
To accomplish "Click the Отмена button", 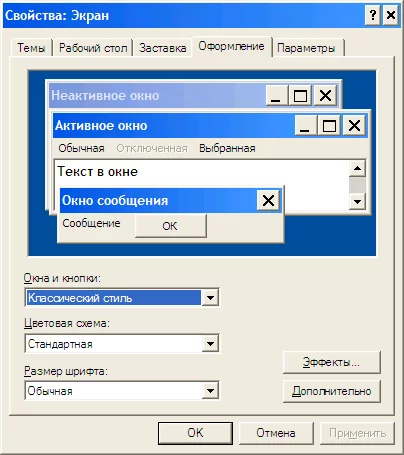I will [276, 433].
